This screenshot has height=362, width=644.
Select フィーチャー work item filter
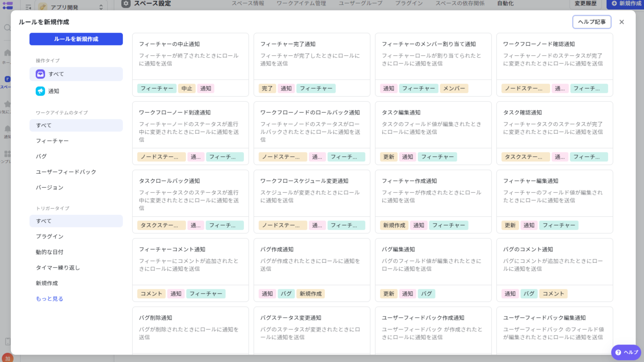52,140
